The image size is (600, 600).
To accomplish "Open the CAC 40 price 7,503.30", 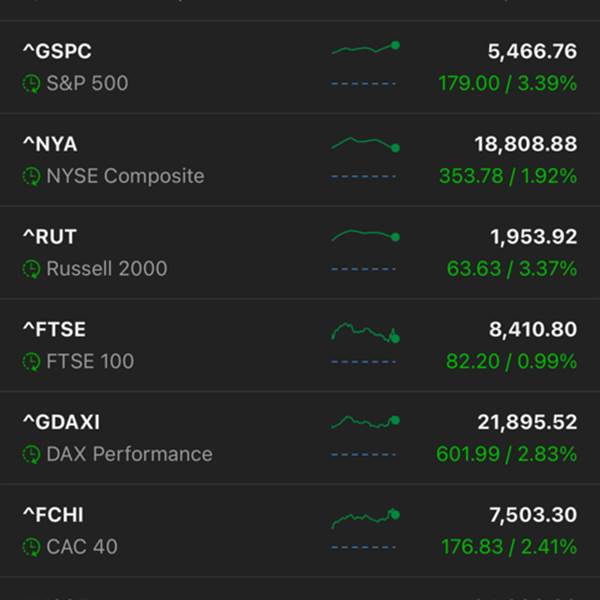I will point(533,515).
